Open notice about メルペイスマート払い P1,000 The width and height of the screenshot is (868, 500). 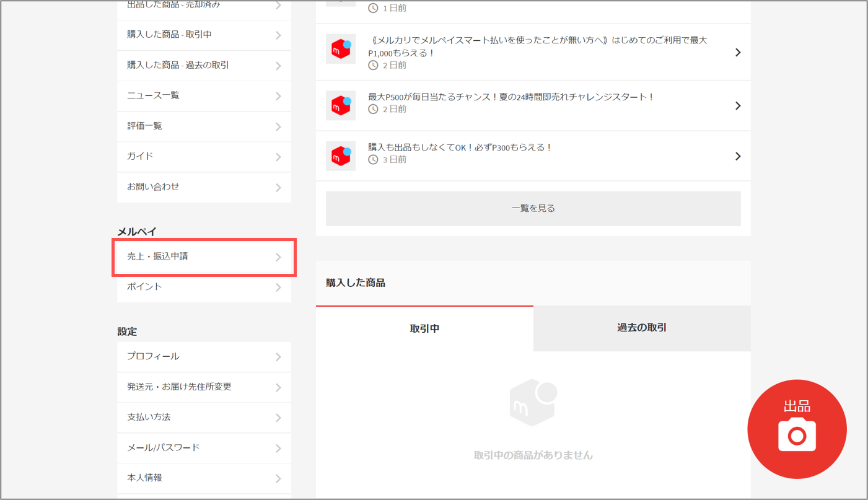(x=533, y=52)
